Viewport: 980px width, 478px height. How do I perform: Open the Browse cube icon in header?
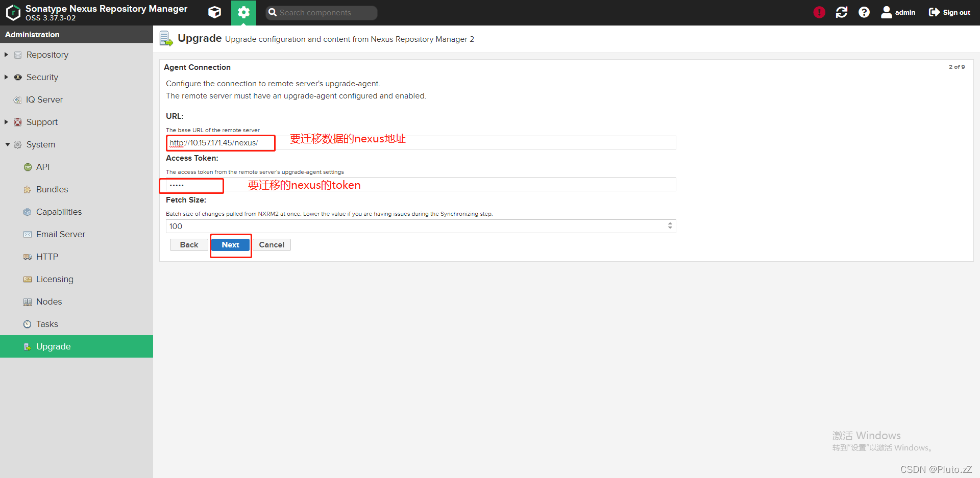coord(215,12)
